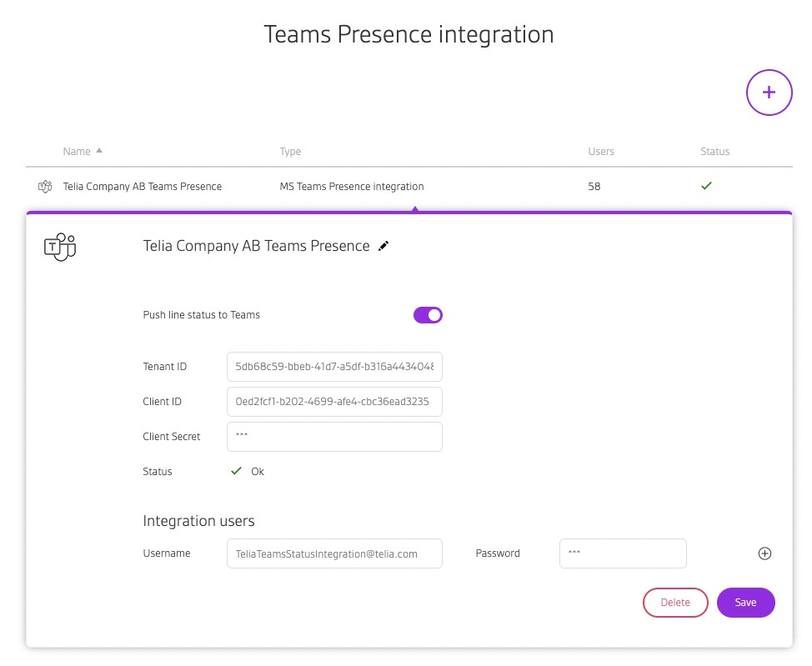Image resolution: width=812 pixels, height=666 pixels.
Task: Click the Client Secret input field
Action: click(334, 437)
